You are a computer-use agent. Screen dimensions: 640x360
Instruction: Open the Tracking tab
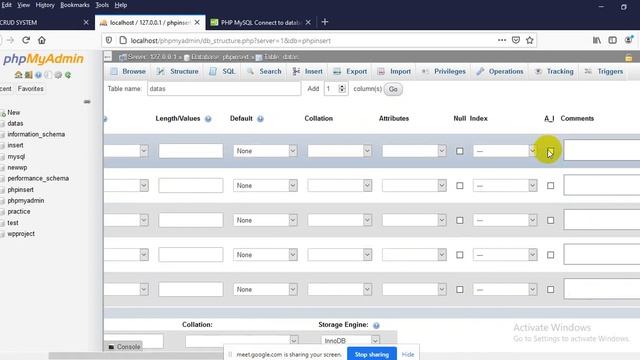pos(554,71)
